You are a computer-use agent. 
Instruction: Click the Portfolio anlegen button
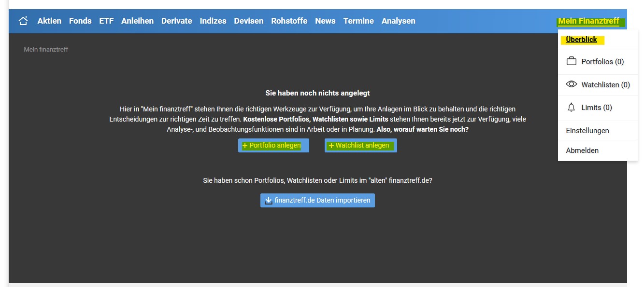pos(273,145)
